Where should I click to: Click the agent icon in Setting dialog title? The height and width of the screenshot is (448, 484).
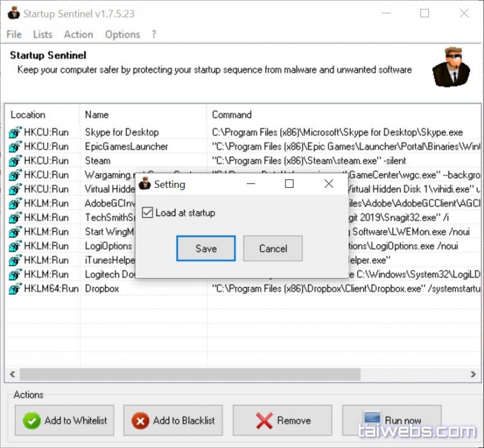[145, 184]
